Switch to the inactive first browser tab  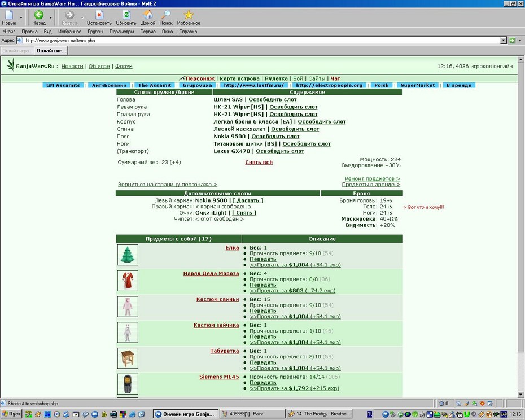click(x=17, y=51)
